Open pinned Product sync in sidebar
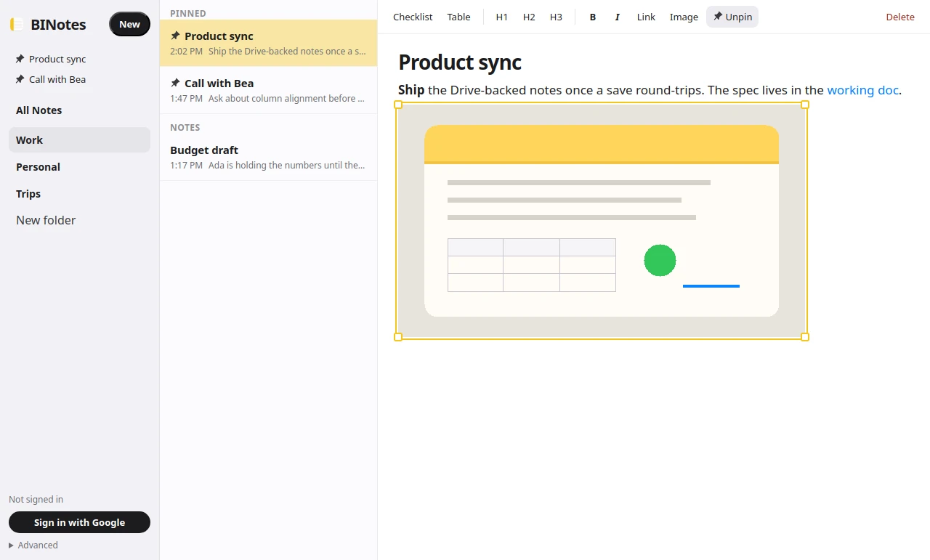Screen dimensions: 930x560 [x=57, y=59]
